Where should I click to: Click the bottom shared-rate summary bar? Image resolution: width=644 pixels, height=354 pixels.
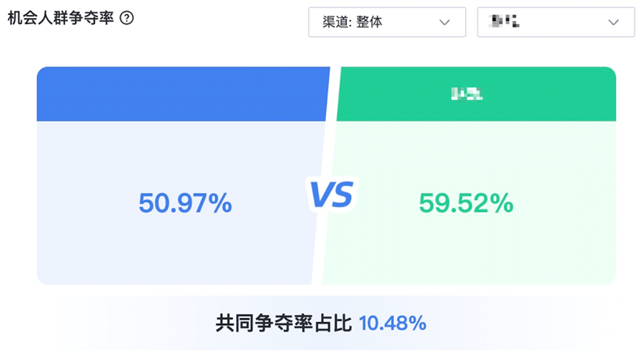coord(321,324)
